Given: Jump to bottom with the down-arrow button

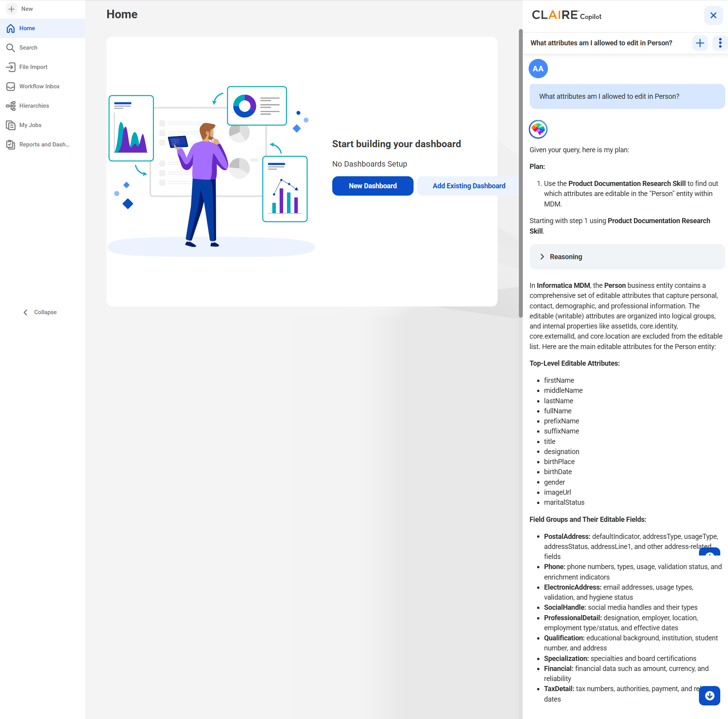Looking at the screenshot, I should (709, 696).
